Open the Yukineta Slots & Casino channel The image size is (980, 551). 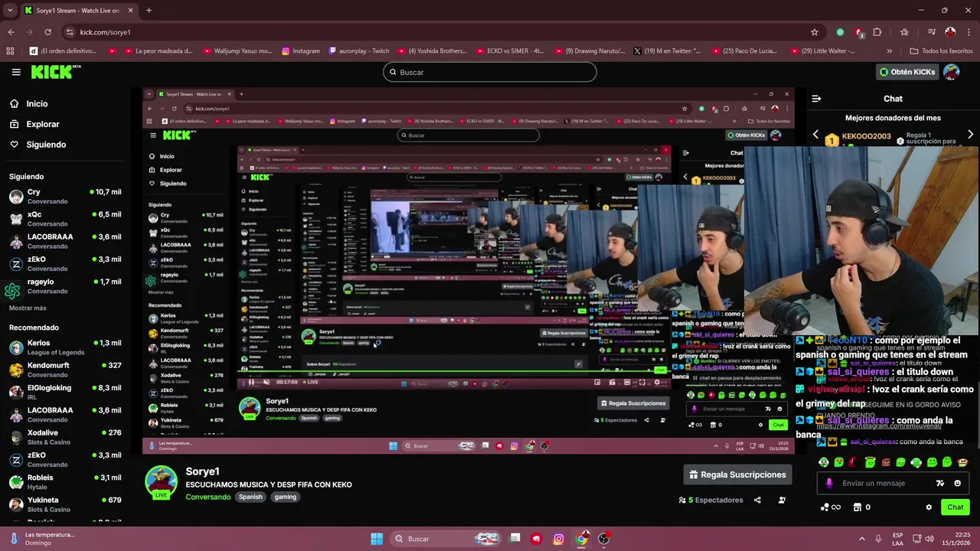point(65,504)
